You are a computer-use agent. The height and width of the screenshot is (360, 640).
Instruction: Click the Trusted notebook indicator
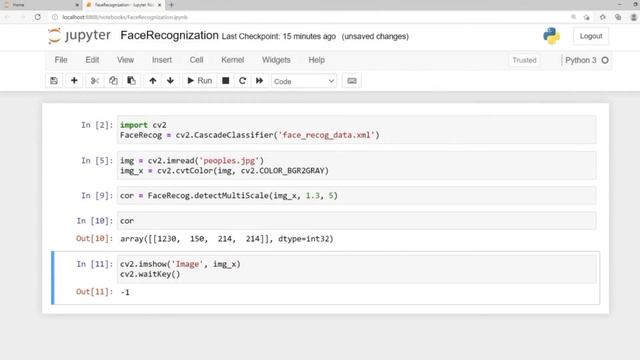pyautogui.click(x=524, y=60)
